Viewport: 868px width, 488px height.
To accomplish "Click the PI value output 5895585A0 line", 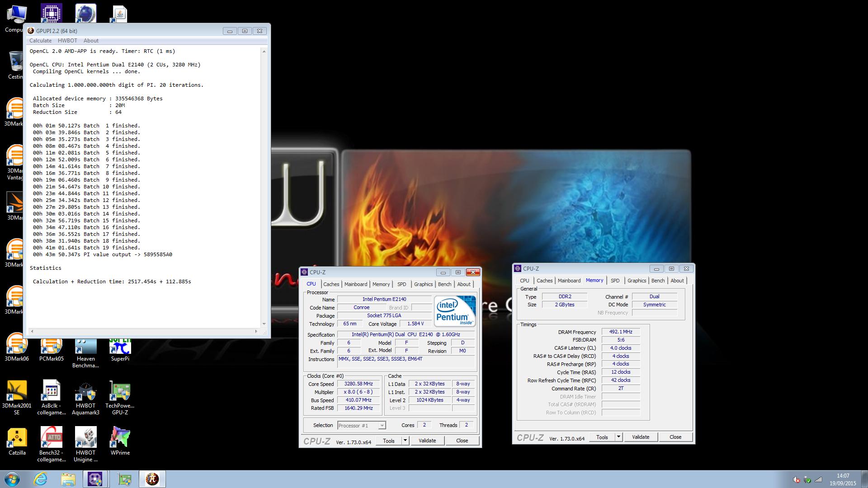I will (102, 254).
